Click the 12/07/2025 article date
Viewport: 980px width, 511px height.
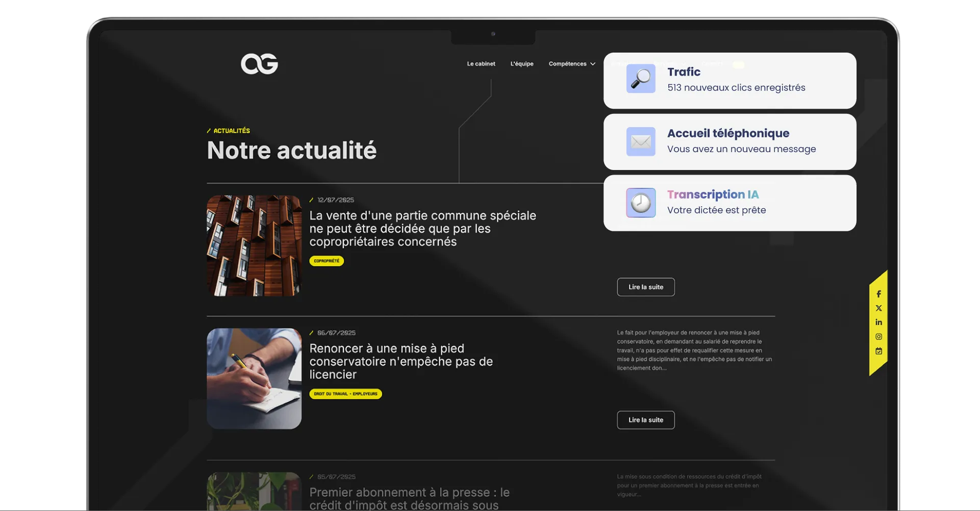[x=336, y=200]
